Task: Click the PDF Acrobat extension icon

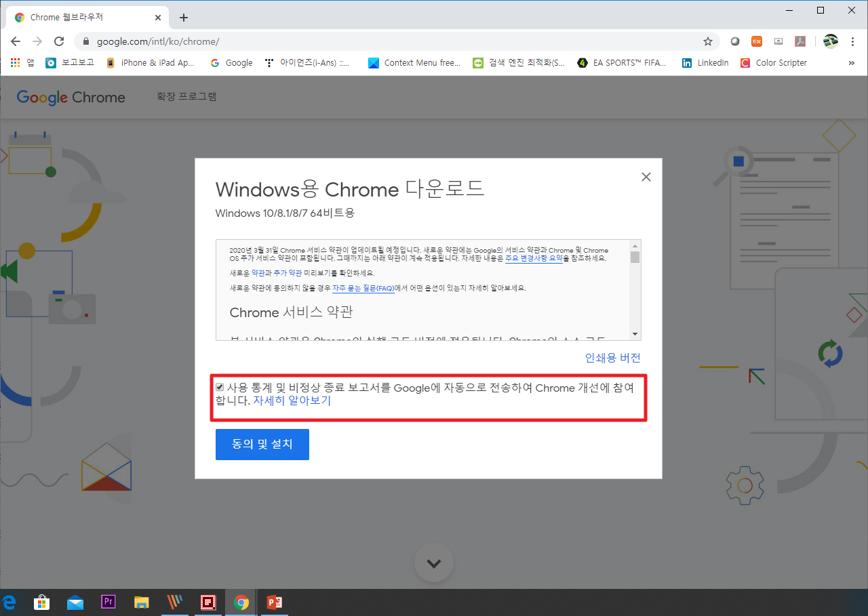Action: 800,41
